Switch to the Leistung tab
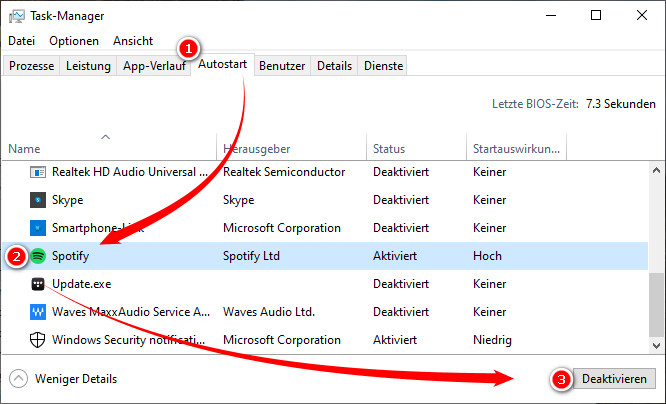666x404 pixels. tap(88, 66)
